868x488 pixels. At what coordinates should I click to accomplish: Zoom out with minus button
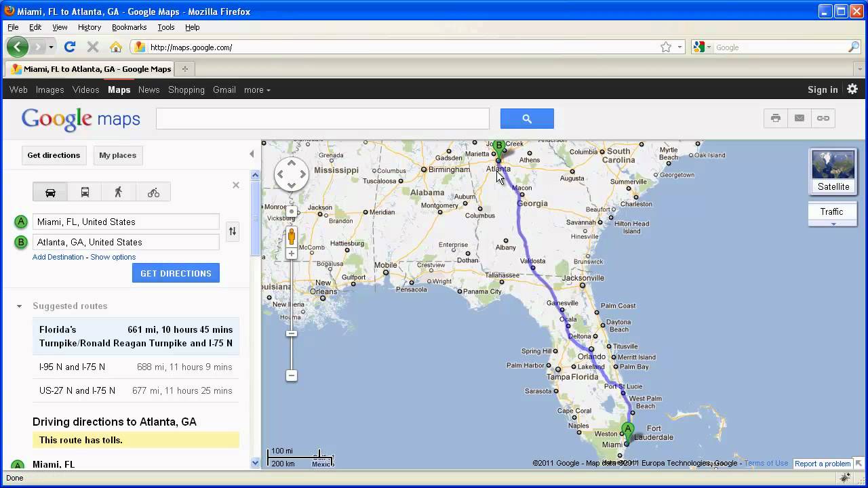pos(292,375)
